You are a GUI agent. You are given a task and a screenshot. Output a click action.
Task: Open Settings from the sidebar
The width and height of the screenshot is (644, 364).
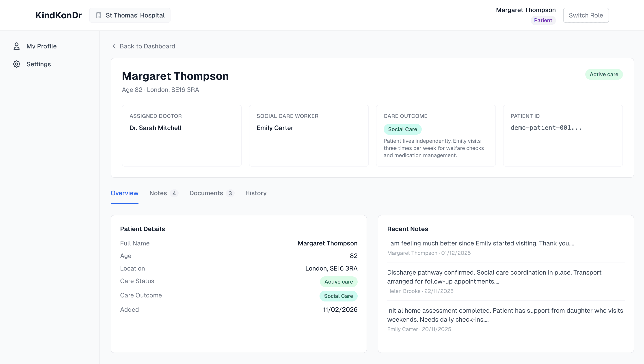point(39,64)
